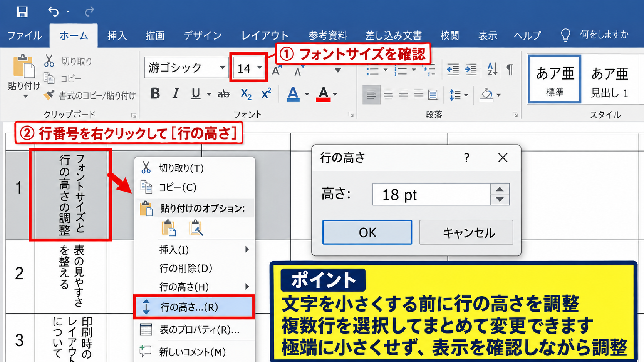Click the distributed alignment icon
The width and height of the screenshot is (644, 362).
[433, 94]
